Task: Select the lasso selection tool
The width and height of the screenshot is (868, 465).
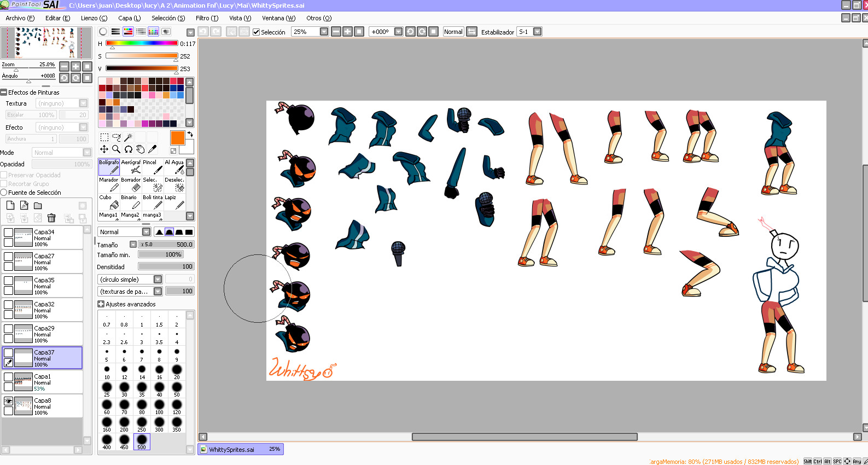Action: point(116,137)
